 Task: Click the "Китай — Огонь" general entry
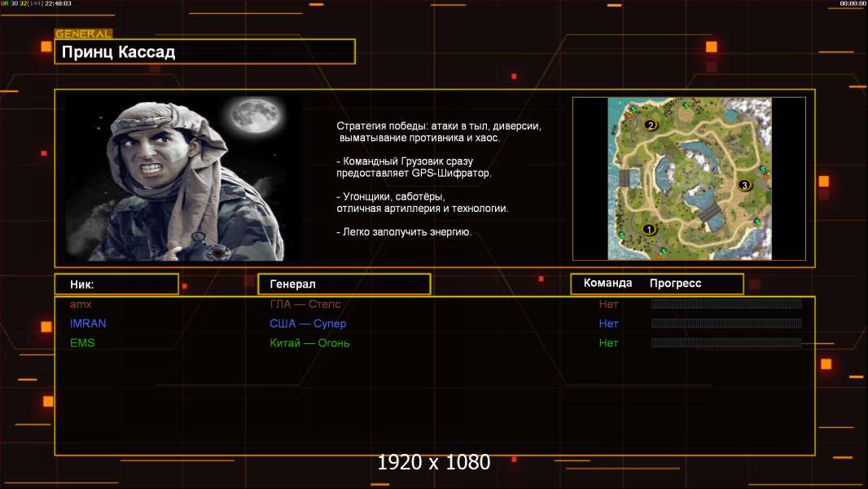click(x=309, y=343)
